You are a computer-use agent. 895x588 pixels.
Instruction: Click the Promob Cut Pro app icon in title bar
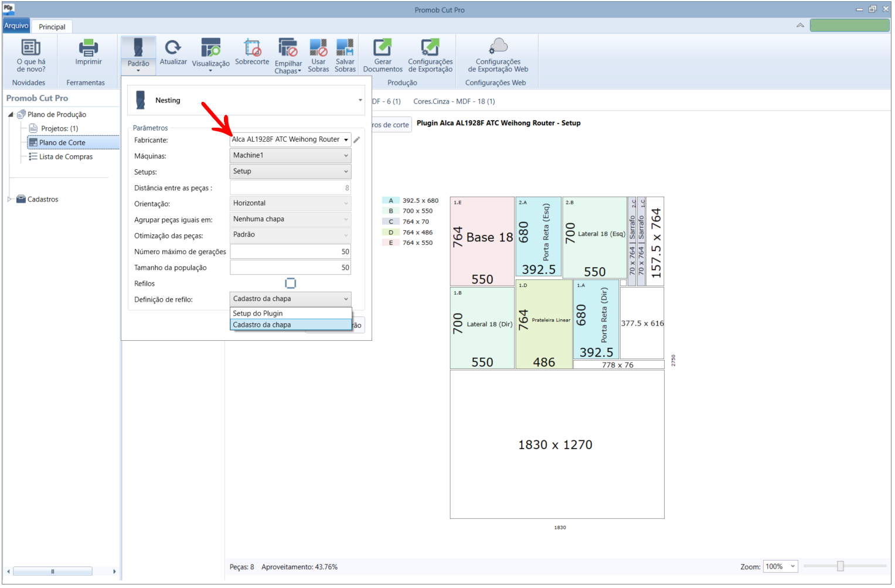tap(9, 8)
